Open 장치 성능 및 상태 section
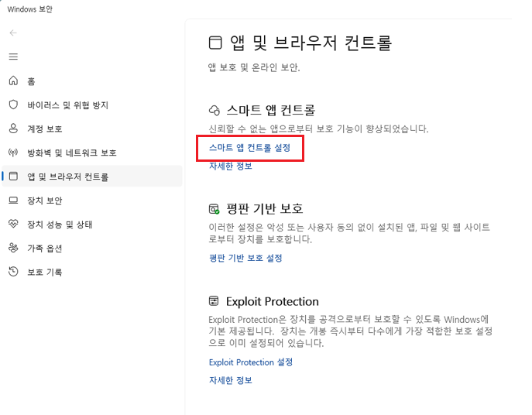Image resolution: width=532 pixels, height=415 pixels. coord(60,225)
